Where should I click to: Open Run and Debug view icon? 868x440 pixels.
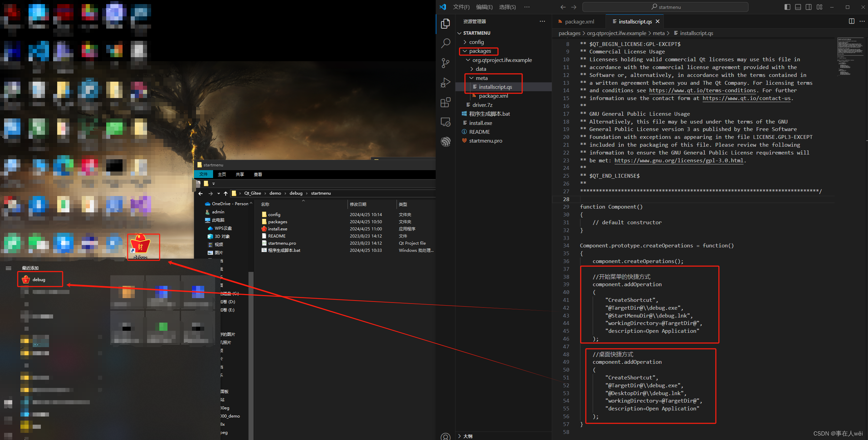pyautogui.click(x=446, y=83)
